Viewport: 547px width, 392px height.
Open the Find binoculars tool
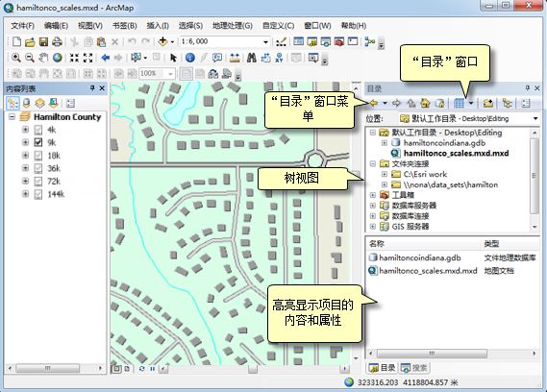click(252, 58)
